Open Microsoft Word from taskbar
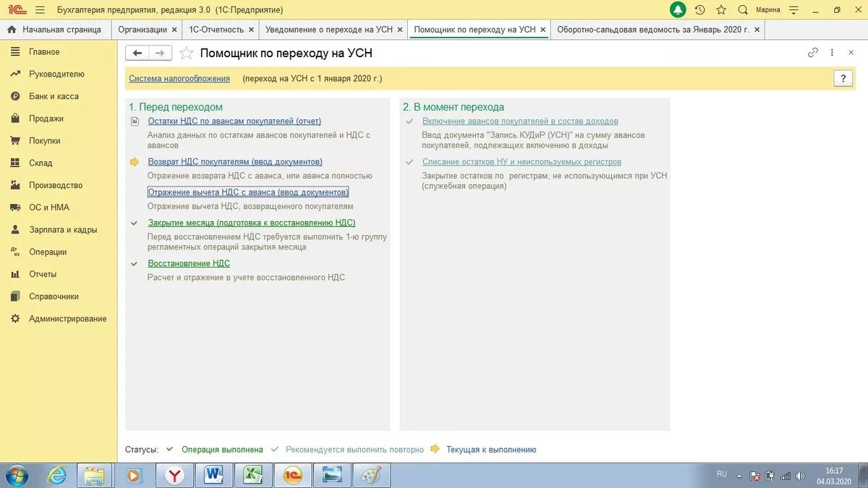Image resolution: width=868 pixels, height=488 pixels. point(213,475)
